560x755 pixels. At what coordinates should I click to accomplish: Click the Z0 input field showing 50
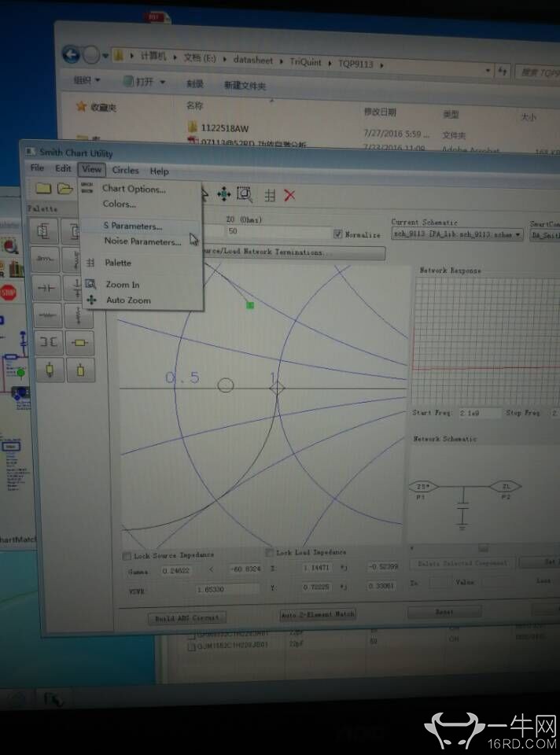coord(278,231)
